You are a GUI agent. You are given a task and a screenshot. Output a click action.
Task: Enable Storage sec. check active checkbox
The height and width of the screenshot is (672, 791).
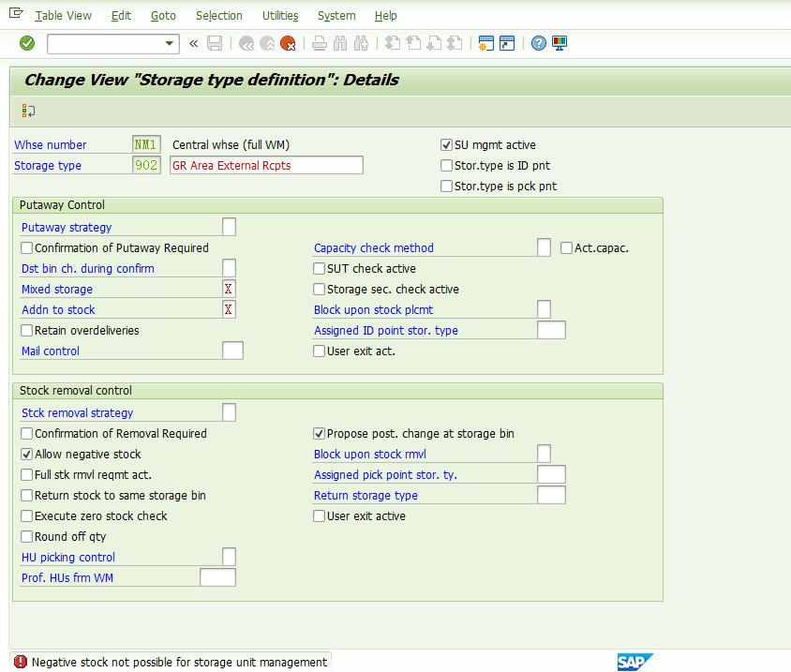click(x=319, y=290)
